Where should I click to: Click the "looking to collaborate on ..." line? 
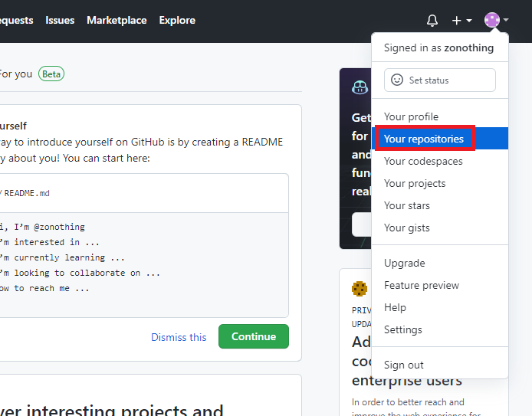point(80,273)
